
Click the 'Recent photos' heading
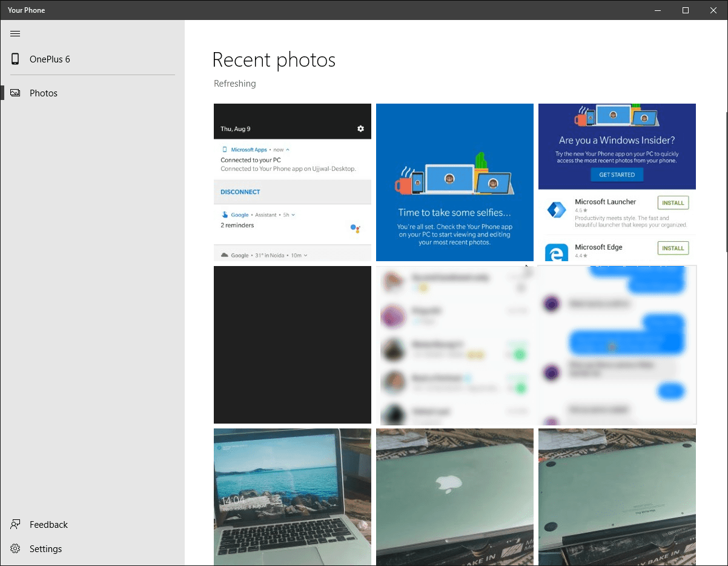[x=274, y=60]
